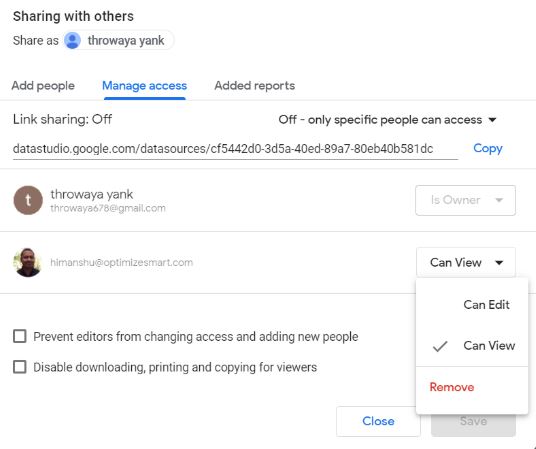Enable Prevent editors from changing access checkbox
Image resolution: width=536 pixels, height=449 pixels.
19,336
